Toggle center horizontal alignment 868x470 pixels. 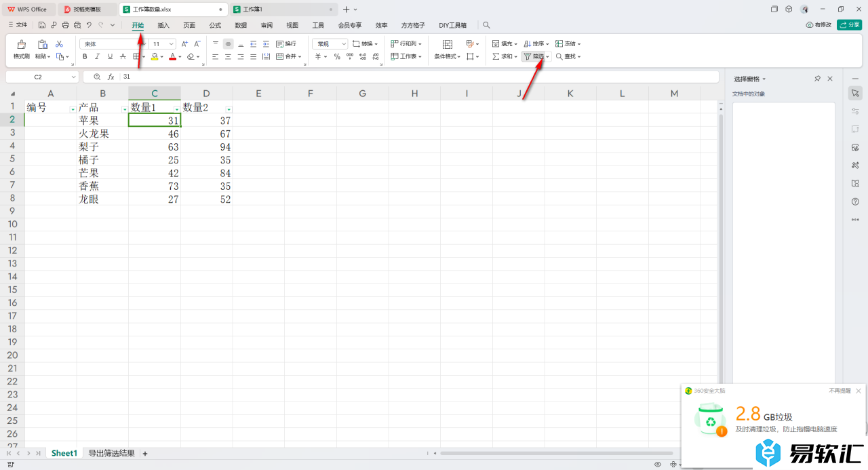[228, 57]
